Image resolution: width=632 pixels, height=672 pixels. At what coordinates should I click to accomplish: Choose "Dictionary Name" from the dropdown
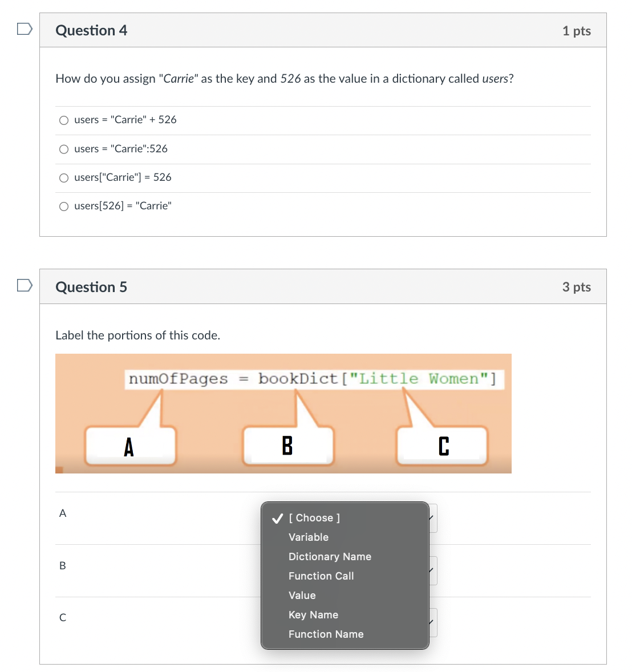[x=330, y=556]
